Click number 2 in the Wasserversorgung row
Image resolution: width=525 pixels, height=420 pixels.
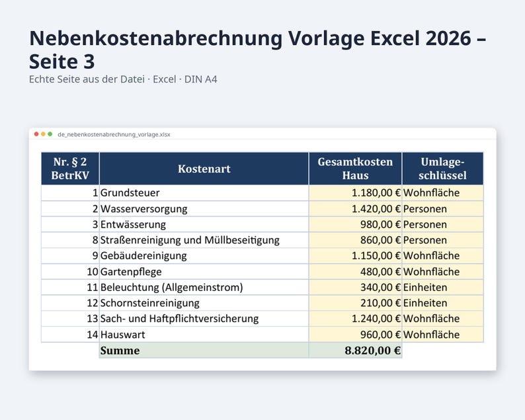pyautogui.click(x=70, y=208)
